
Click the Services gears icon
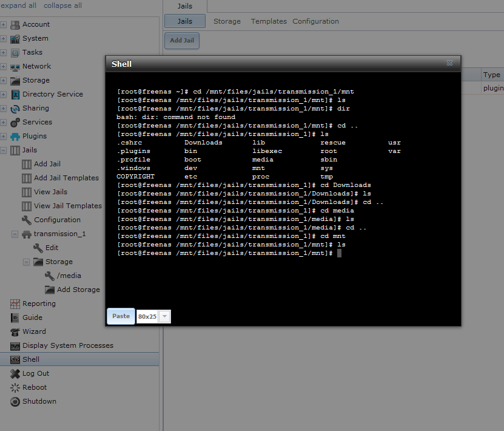(x=15, y=122)
